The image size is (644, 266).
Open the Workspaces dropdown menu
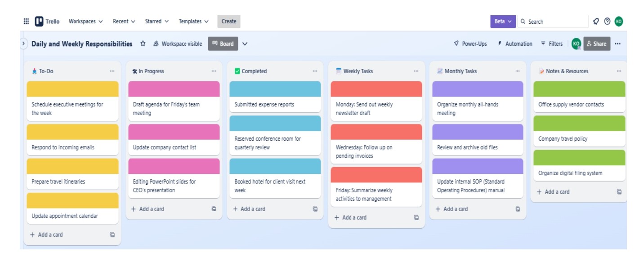point(85,21)
